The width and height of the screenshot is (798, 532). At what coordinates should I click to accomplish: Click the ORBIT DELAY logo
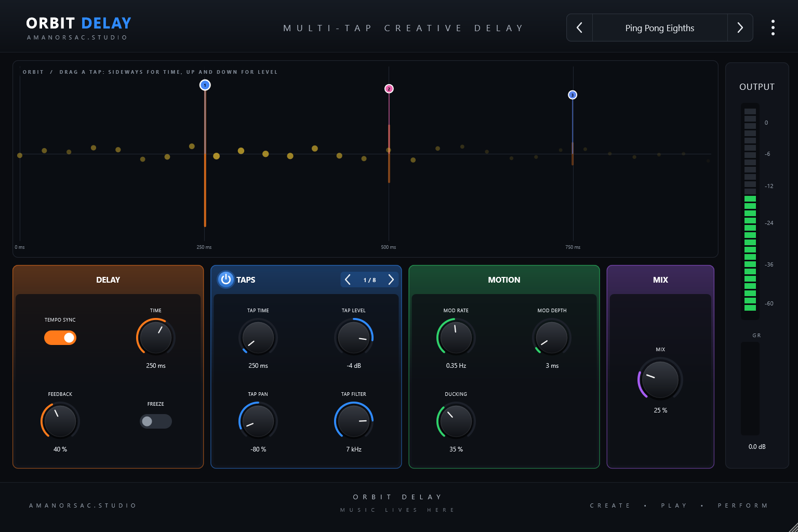tap(78, 23)
